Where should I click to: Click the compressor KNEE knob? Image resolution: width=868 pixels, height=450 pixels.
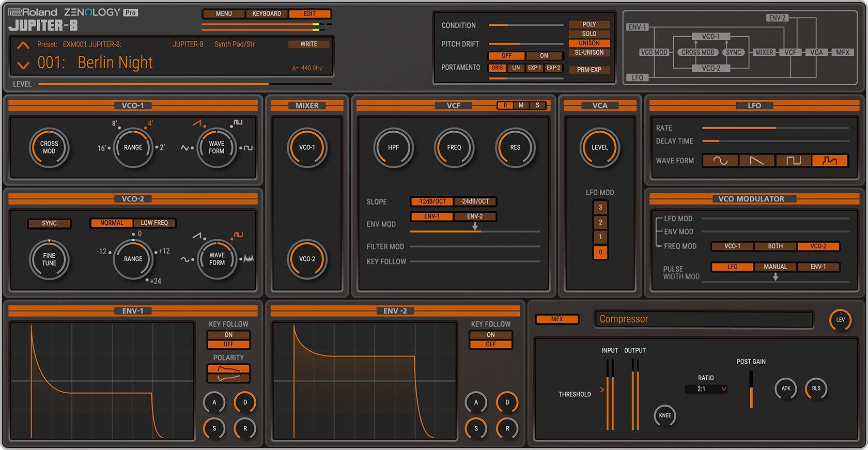click(665, 415)
